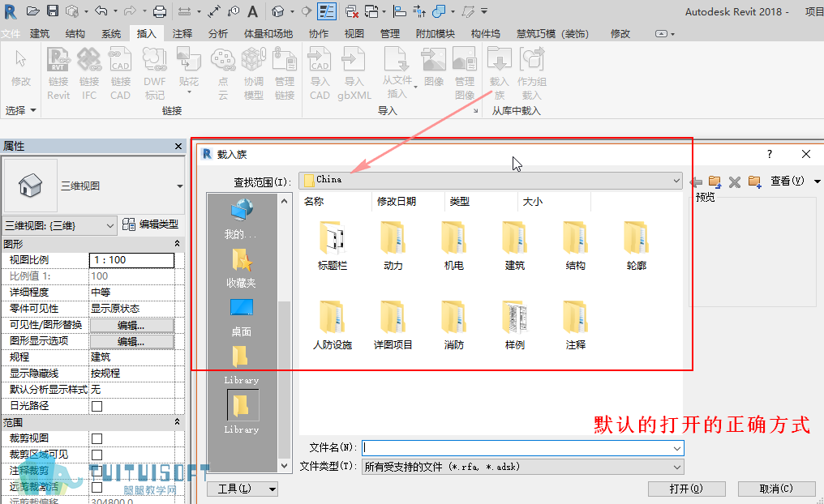824x504 pixels.
Task: Select the 消防 (Fire Protection) folder
Action: 454,326
